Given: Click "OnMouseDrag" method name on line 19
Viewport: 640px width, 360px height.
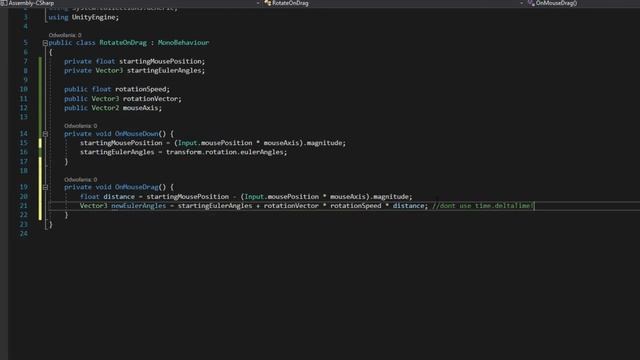Looking at the screenshot, I should pyautogui.click(x=136, y=187).
